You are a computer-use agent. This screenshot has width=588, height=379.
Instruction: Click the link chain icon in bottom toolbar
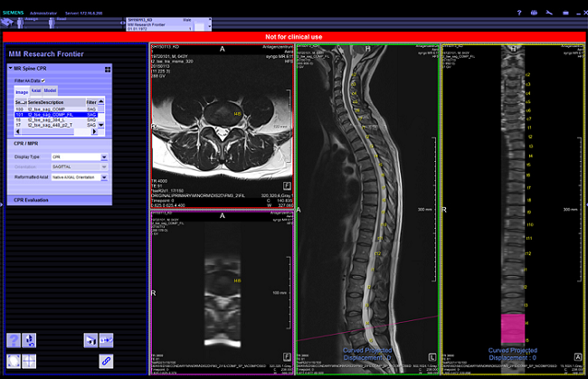pos(106,361)
